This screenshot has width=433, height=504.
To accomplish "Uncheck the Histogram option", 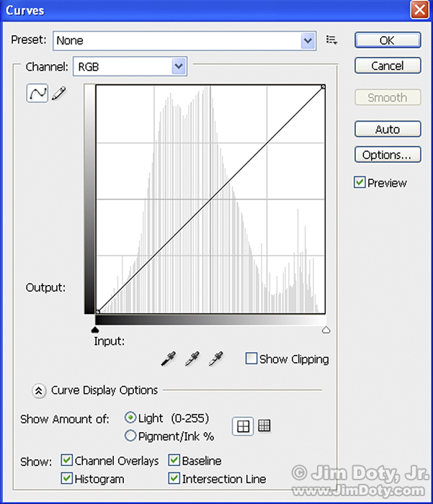I will [x=66, y=478].
